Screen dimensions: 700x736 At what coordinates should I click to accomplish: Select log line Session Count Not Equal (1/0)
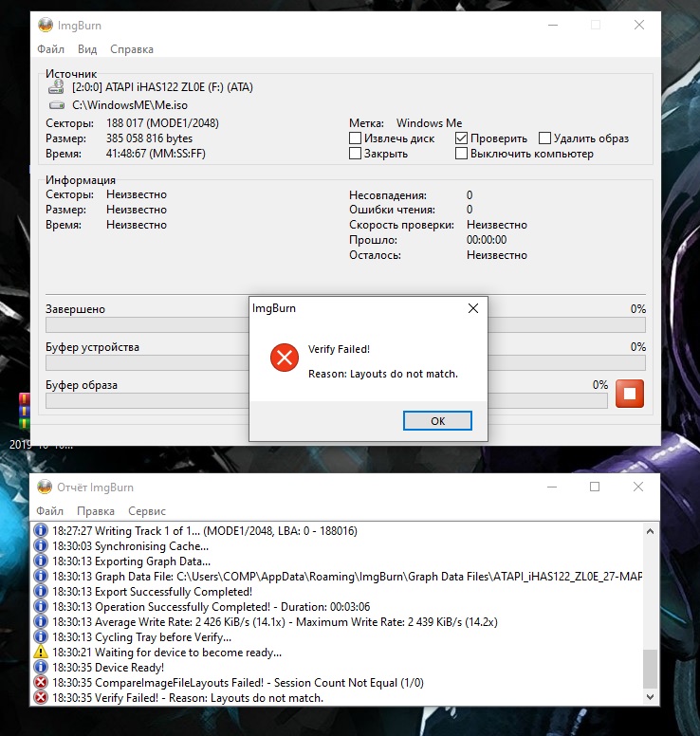coord(238,683)
